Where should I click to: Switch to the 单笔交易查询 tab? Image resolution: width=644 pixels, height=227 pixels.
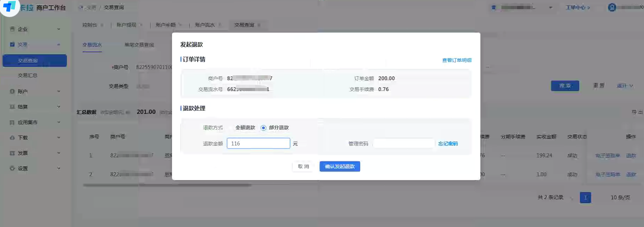click(x=139, y=45)
